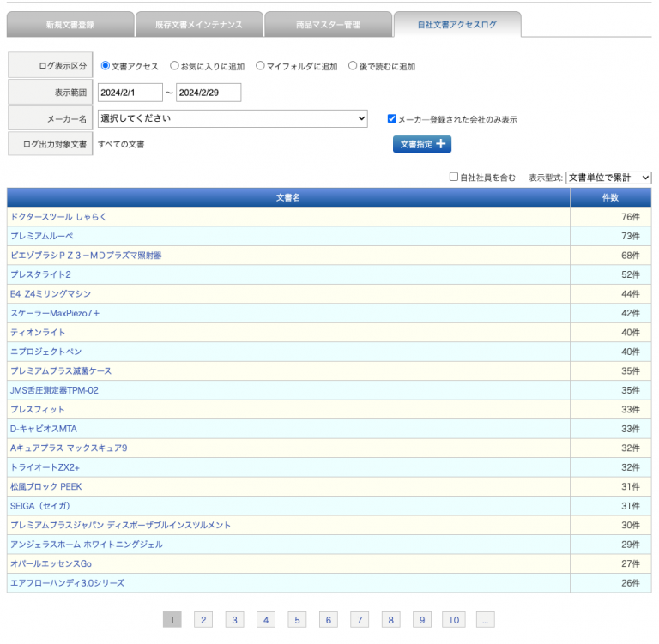Image resolution: width=659 pixels, height=644 pixels.
Task: Open the D-キャビオスMTA link
Action: coord(44,429)
